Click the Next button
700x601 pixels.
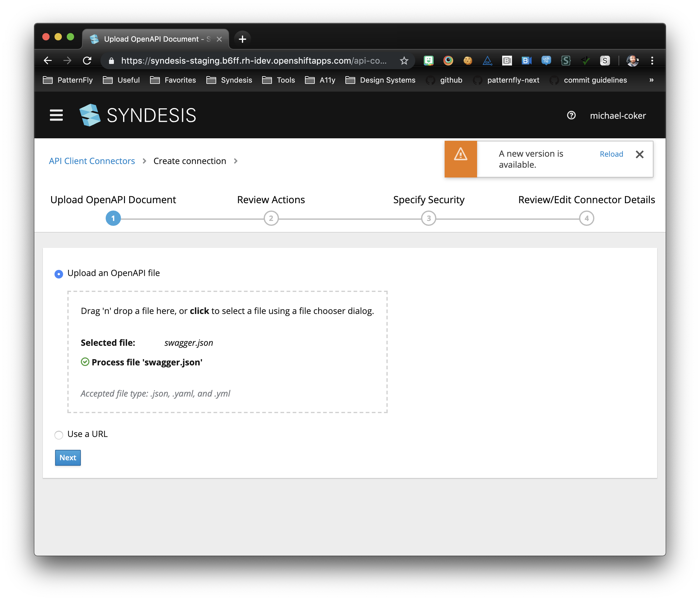[x=68, y=457]
